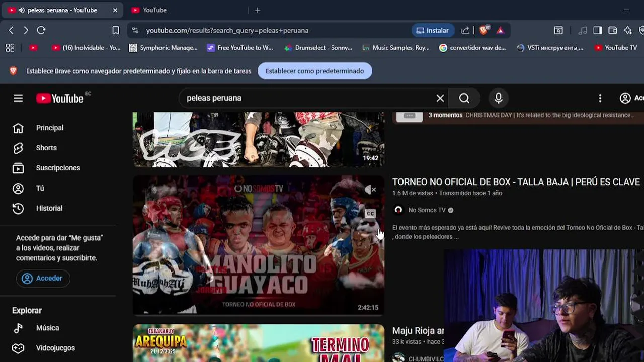Go forward with the browser forward arrow
Screen dimensions: 644x362
point(26,30)
